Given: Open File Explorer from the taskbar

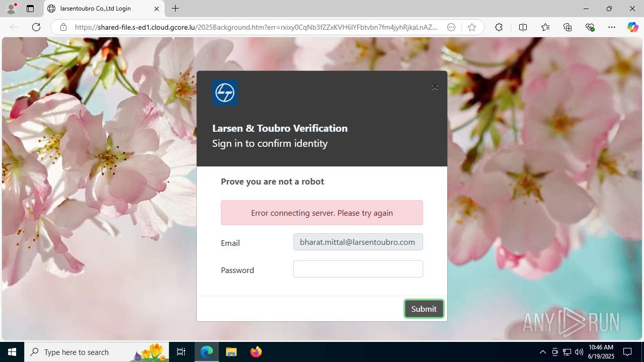Looking at the screenshot, I should [231, 352].
